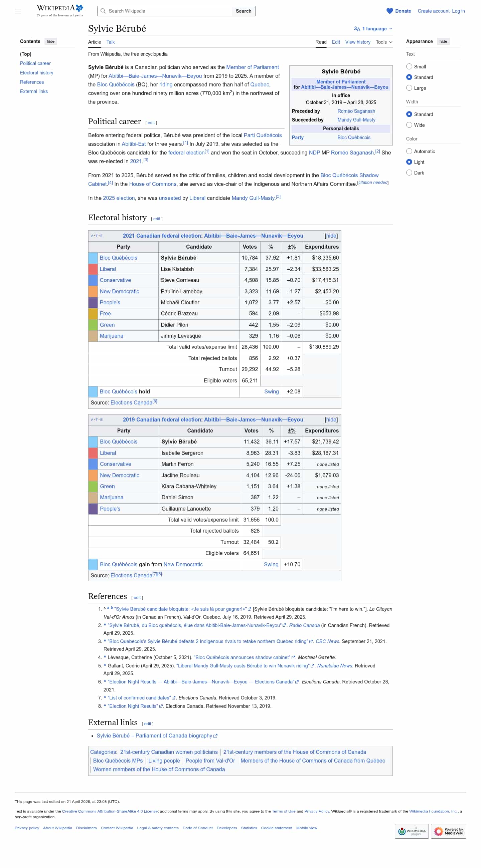The height and width of the screenshot is (868, 481).
Task: Open the Creative Commons license link
Action: coord(110,811)
